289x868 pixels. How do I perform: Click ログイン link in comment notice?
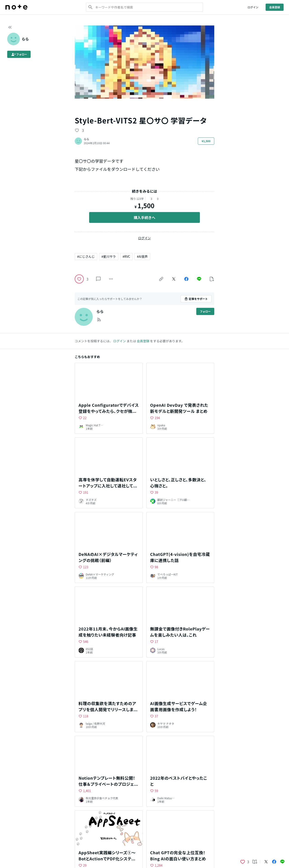pos(120,341)
